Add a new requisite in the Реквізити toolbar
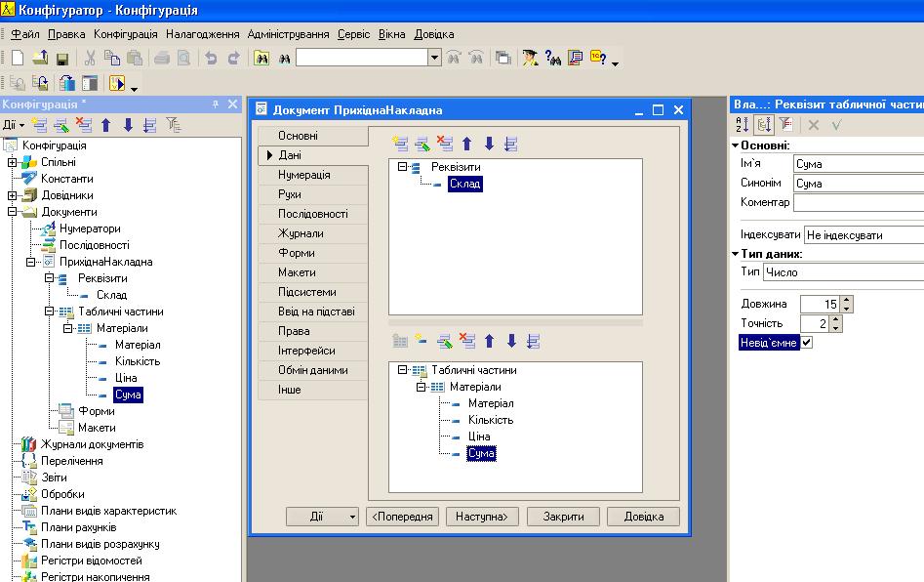This screenshot has height=582, width=924. [x=400, y=144]
